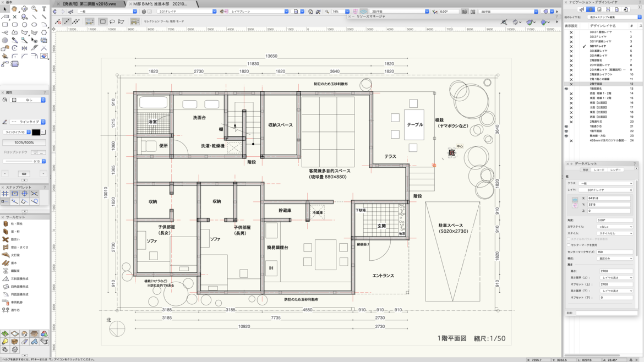Click the X coordinate input field
The width and height of the screenshot is (644, 362).
(609, 199)
